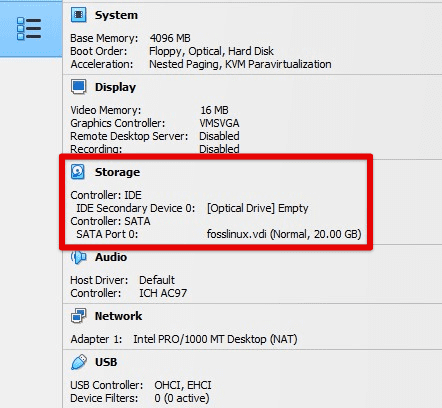442x408 pixels.
Task: Click the Device Filters 0 (0 active) value
Action: [x=182, y=398]
